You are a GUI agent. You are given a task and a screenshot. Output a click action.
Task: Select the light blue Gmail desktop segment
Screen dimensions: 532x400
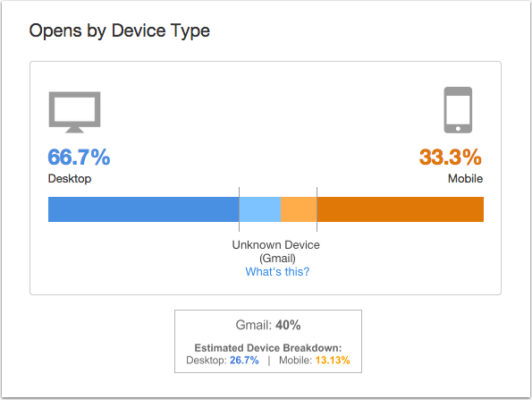pos(260,209)
